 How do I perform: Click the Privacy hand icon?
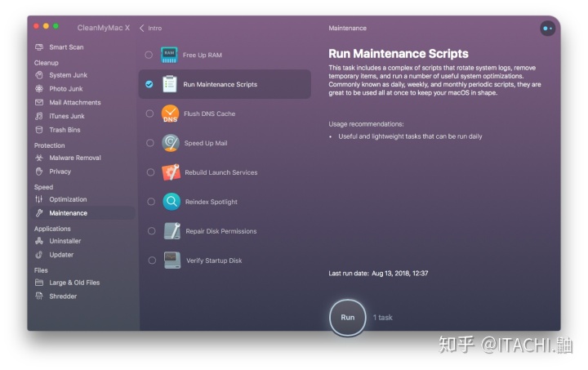39,172
